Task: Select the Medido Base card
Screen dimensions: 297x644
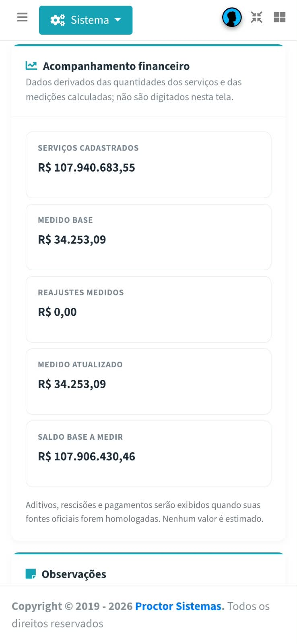Action: point(148,237)
